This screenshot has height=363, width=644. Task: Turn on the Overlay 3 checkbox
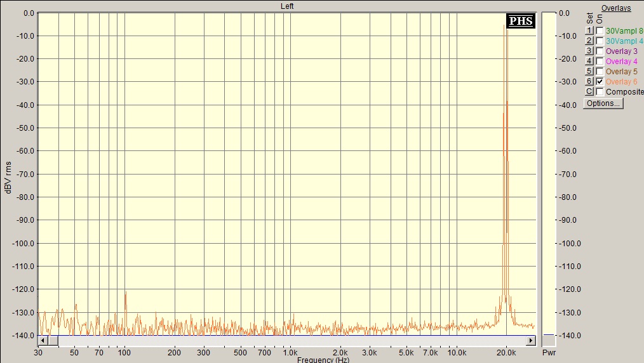600,51
